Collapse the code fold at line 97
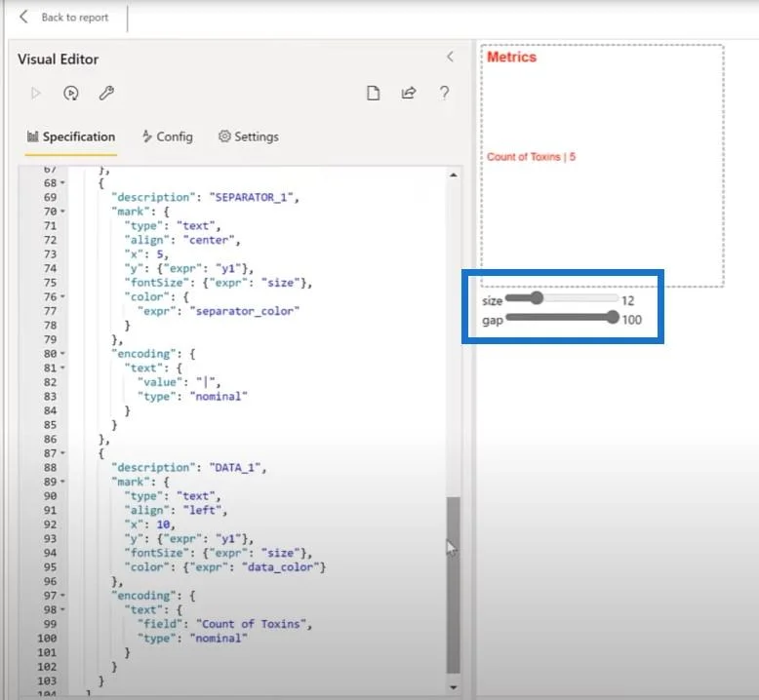The width and height of the screenshot is (759, 700). tap(62, 596)
